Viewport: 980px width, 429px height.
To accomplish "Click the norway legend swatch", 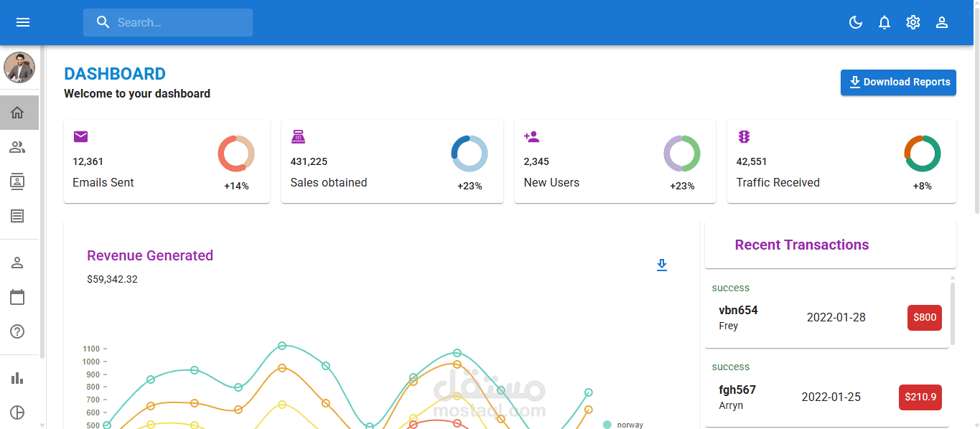I will coord(607,425).
